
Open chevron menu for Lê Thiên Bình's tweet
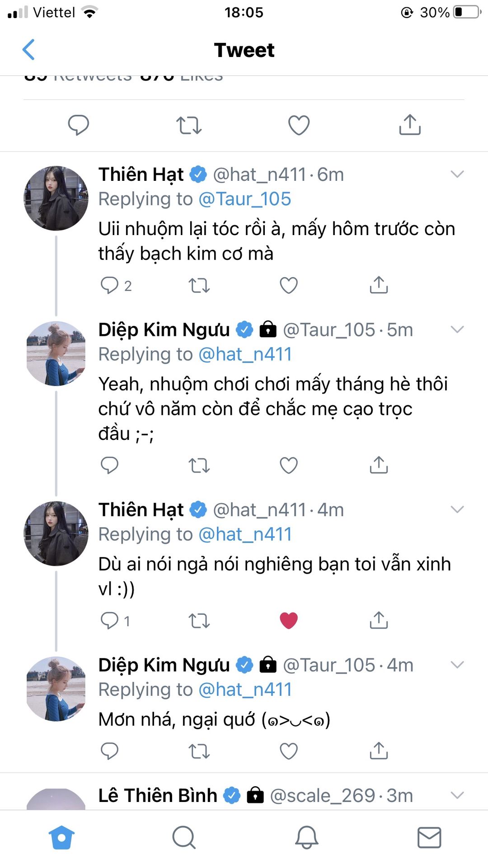tap(457, 795)
